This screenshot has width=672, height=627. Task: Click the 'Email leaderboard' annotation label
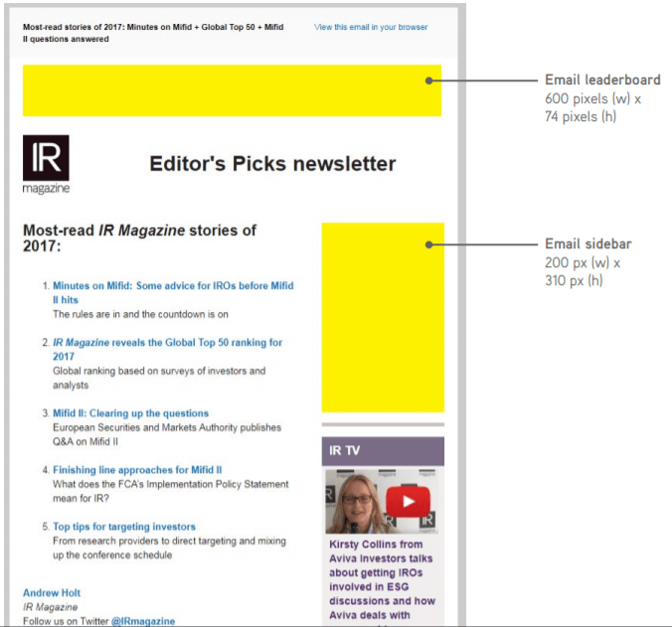602,80
